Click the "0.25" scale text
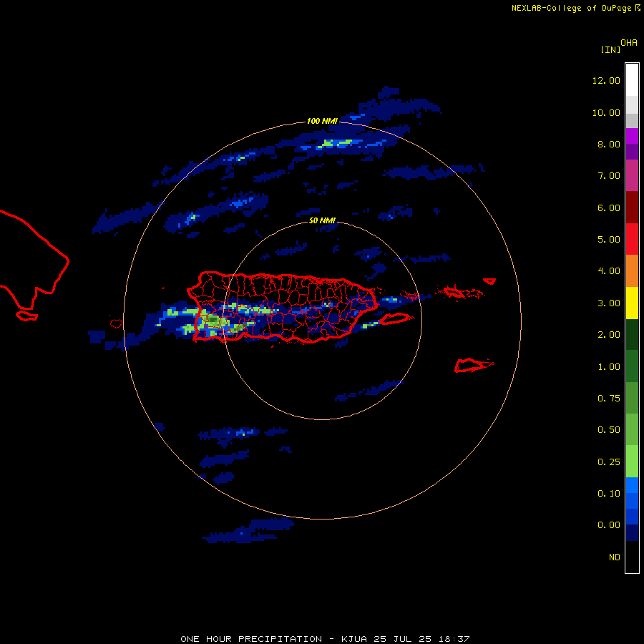Viewport: 644px width, 644px height. tap(609, 462)
